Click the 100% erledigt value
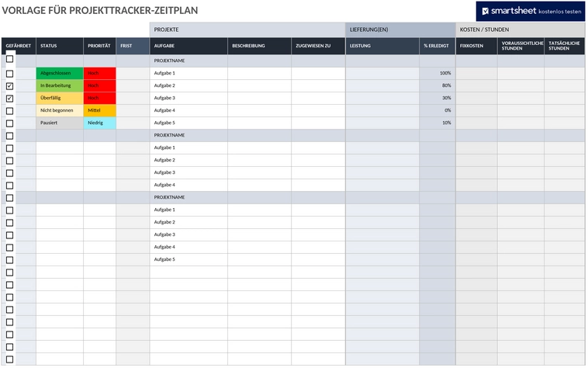 pos(445,74)
